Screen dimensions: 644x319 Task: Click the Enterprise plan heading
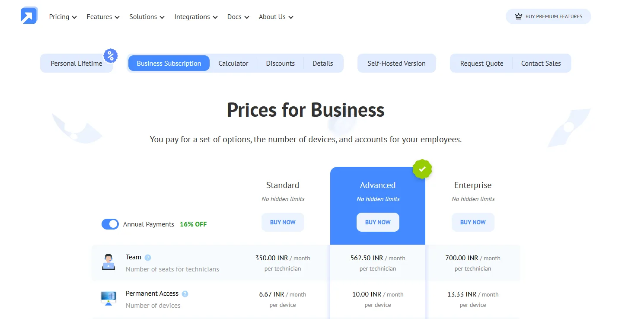473,185
